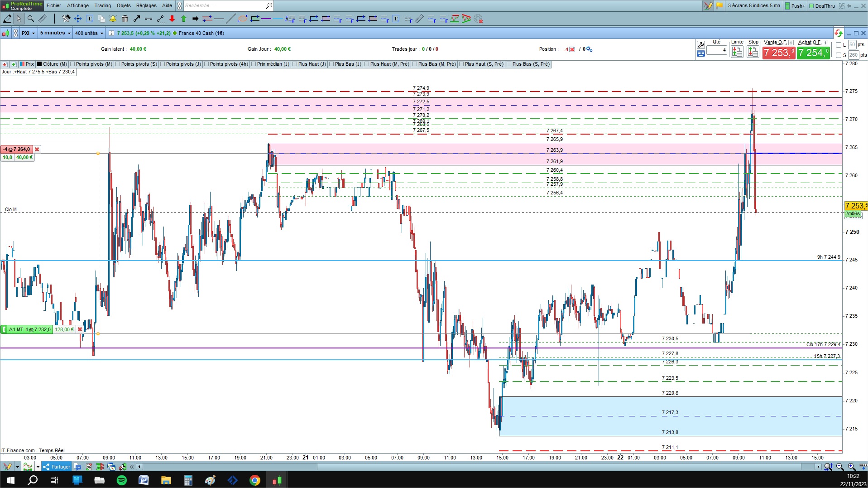Open the Fichier menu

pos(54,5)
